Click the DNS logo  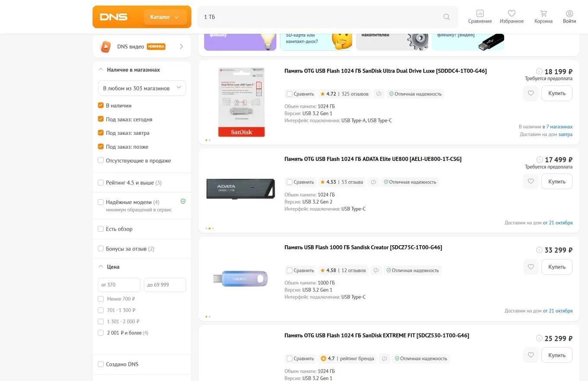point(114,17)
